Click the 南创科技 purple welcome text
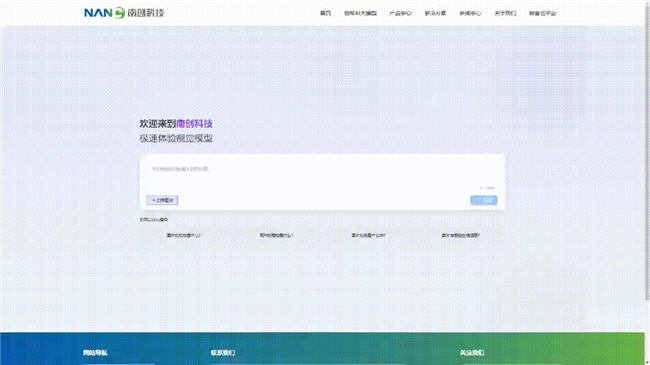 (x=194, y=123)
